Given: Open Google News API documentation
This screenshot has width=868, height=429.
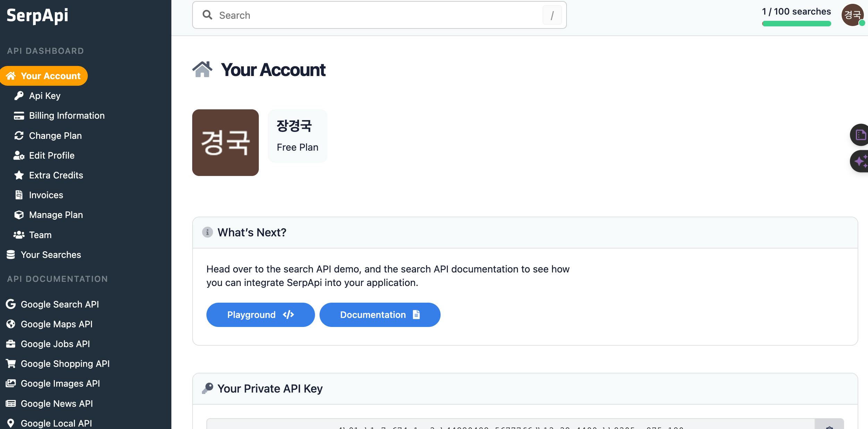Looking at the screenshot, I should coord(57,404).
